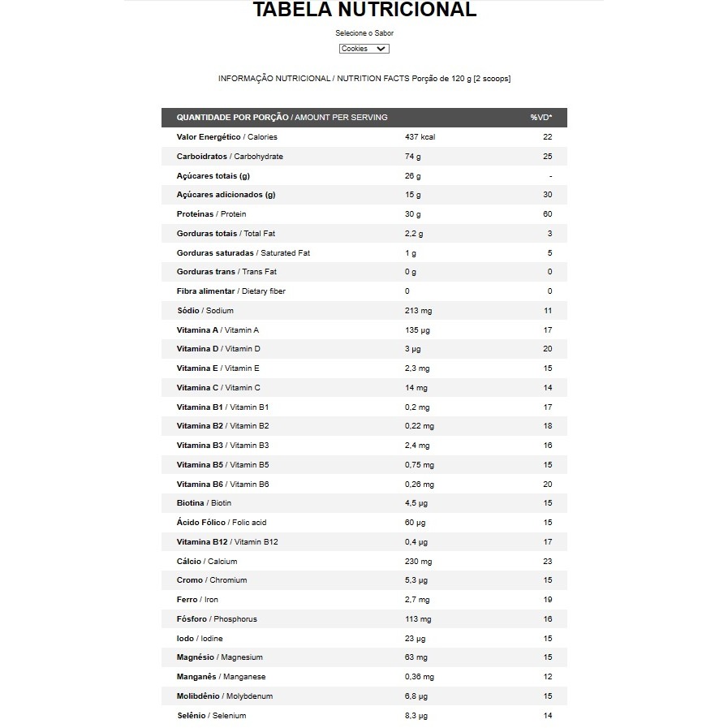Screen dimensions: 728x728
Task: Click the Porção de 120 g information line
Action: point(364,79)
